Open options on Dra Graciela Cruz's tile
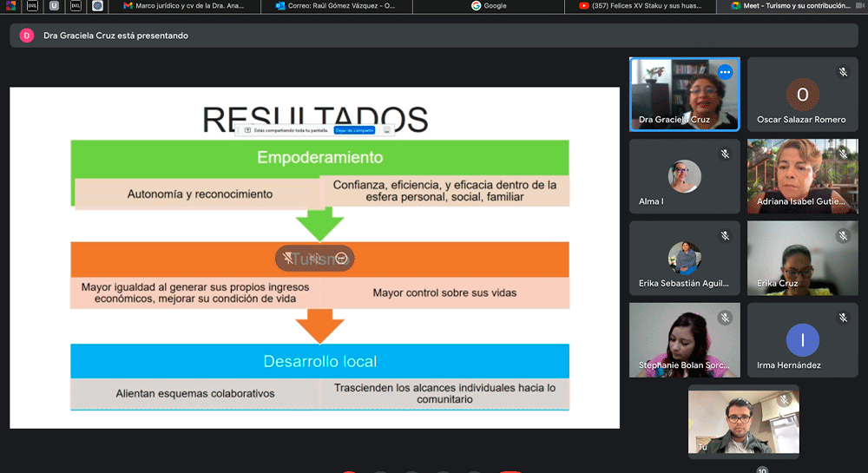This screenshot has height=473, width=868. (x=725, y=73)
